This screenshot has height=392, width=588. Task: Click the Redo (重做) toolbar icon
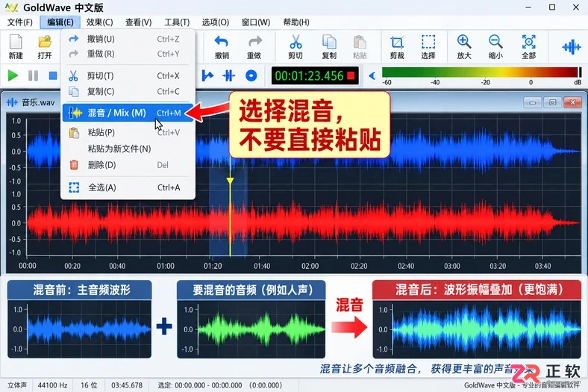pos(254,42)
